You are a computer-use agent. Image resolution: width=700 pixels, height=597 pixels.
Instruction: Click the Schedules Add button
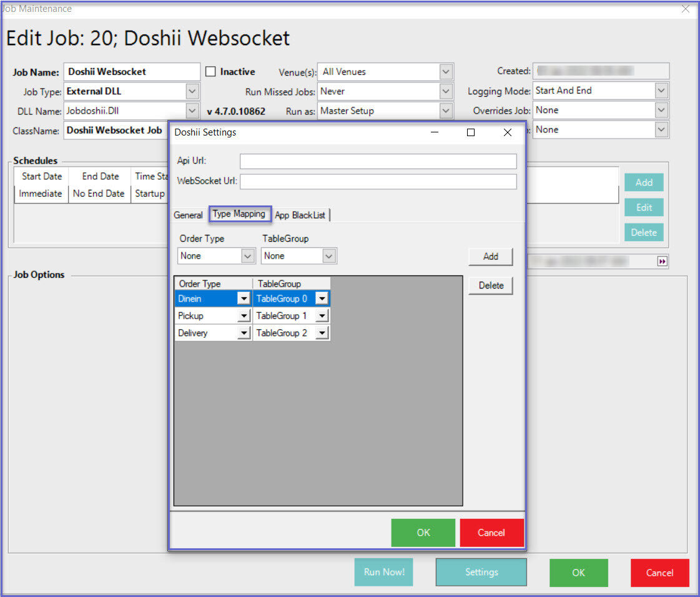tap(644, 182)
